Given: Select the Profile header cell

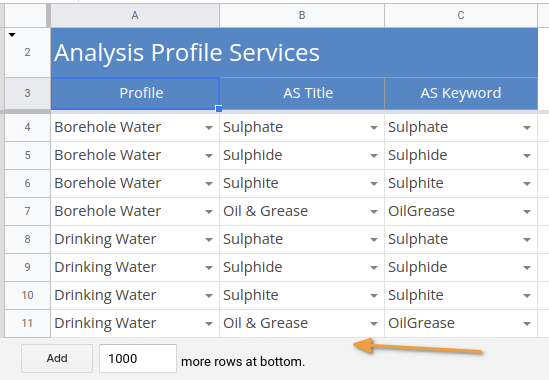Looking at the screenshot, I should coord(135,94).
